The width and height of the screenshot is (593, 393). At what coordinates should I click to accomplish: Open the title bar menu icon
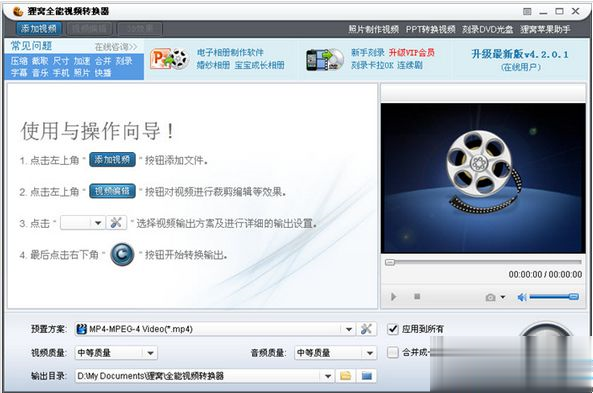(x=527, y=12)
